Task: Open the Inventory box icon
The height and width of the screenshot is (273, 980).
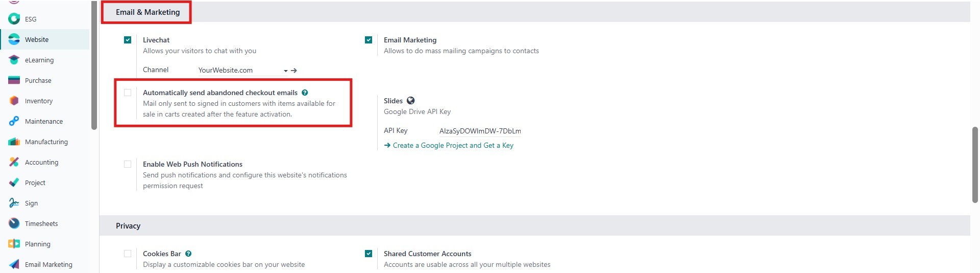Action: [x=14, y=101]
